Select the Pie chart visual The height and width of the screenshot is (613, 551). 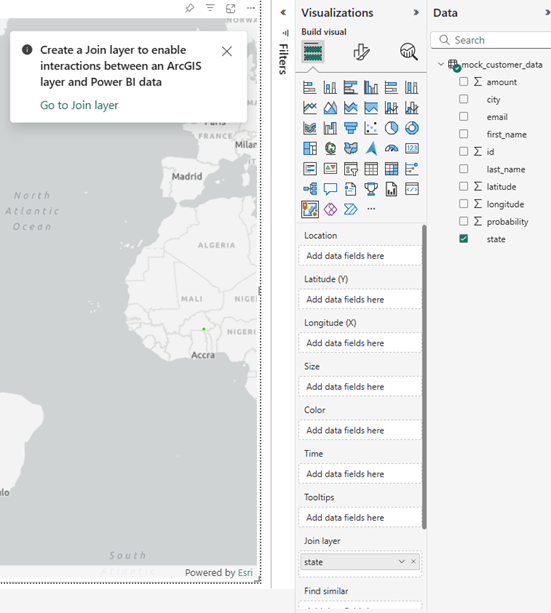[x=391, y=128]
